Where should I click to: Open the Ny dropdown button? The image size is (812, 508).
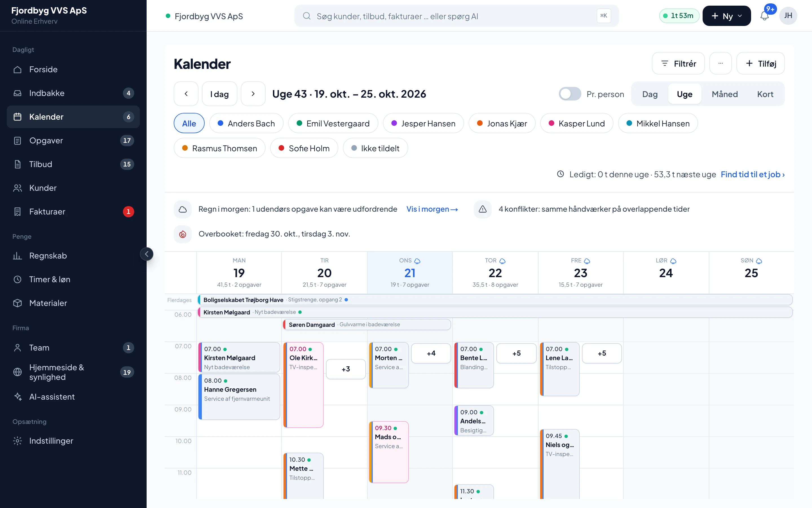pyautogui.click(x=727, y=16)
